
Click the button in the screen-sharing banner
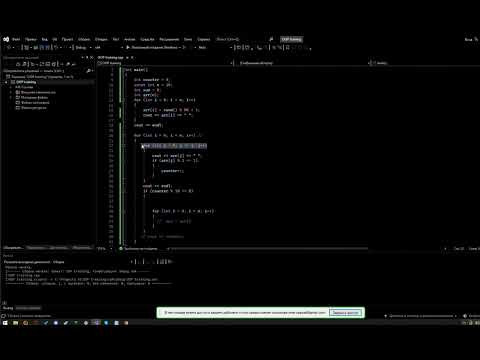[345, 313]
